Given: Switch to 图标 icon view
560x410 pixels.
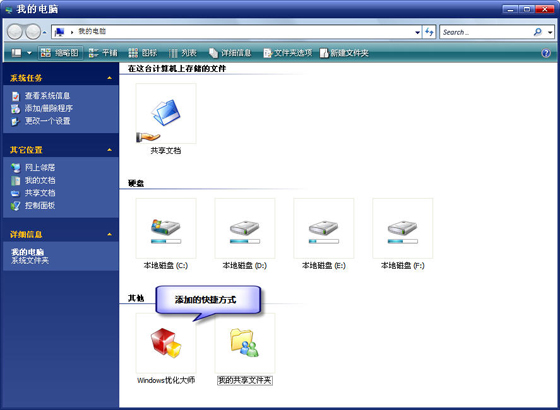Looking at the screenshot, I should point(142,53).
